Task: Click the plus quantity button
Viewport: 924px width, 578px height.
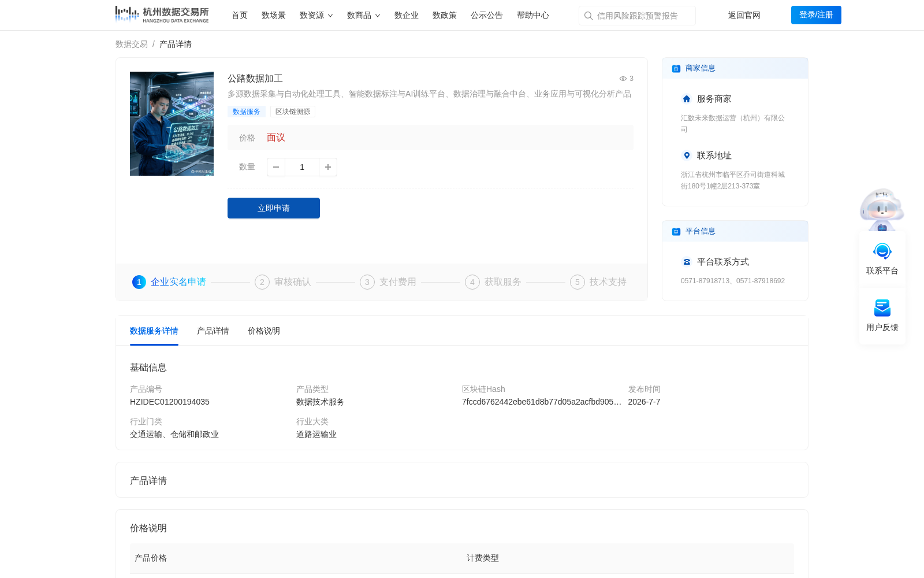Action: point(328,167)
